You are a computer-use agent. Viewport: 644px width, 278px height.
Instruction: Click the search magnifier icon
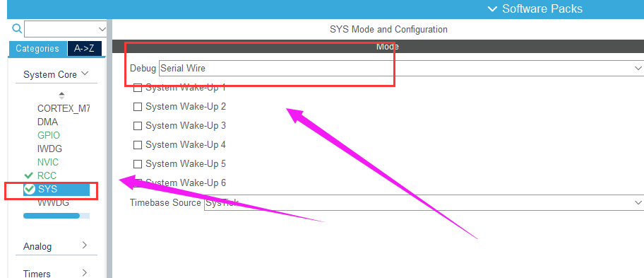pos(17,28)
